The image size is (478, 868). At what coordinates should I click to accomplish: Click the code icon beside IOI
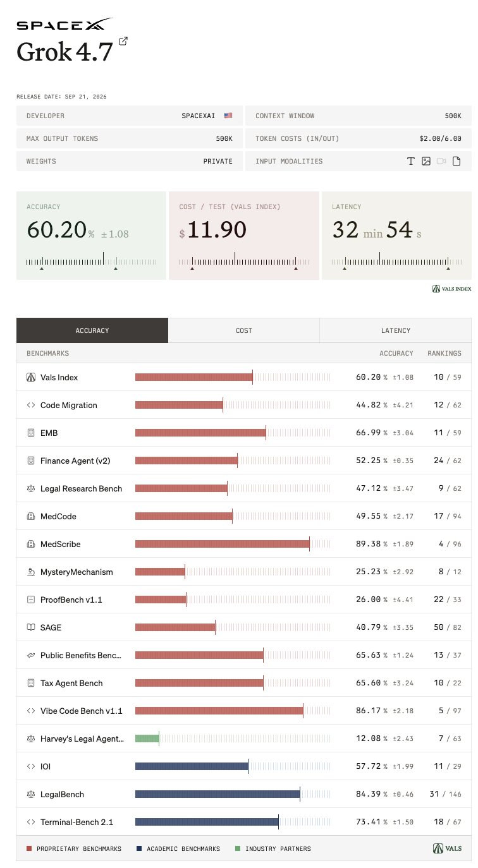pyautogui.click(x=31, y=766)
